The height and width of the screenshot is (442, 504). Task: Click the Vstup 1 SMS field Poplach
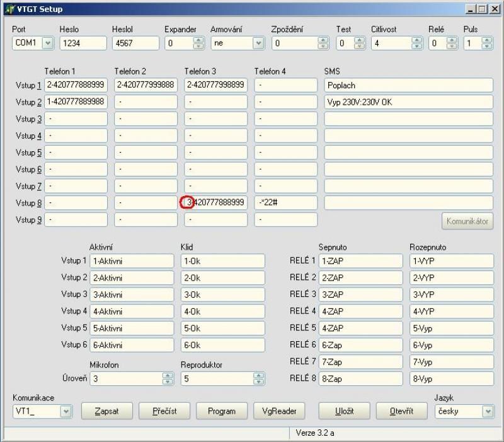pyautogui.click(x=408, y=85)
